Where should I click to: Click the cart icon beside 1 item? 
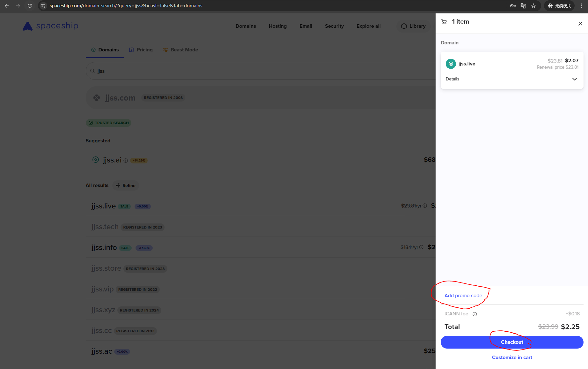click(x=444, y=22)
